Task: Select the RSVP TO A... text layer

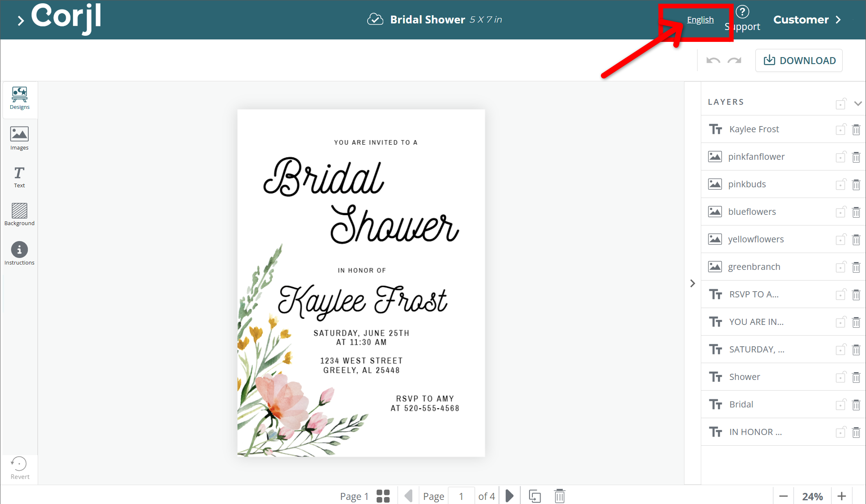Action: point(754,294)
